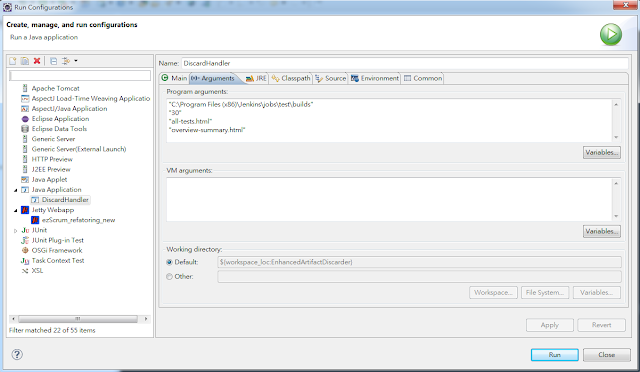Screen dimensions: 640x372
Task: Switch to the Main tab
Action: pos(174,78)
